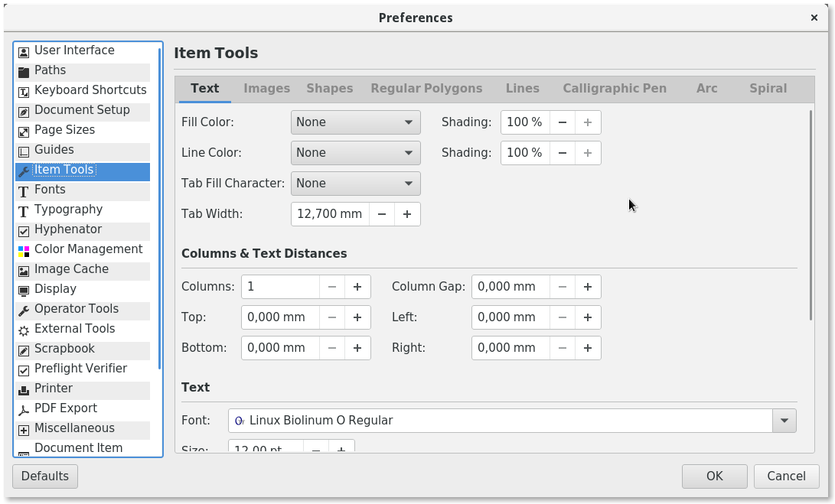Open the Keyboard Shortcuts icon entry
Screen dimensions: 835x504
24,91
